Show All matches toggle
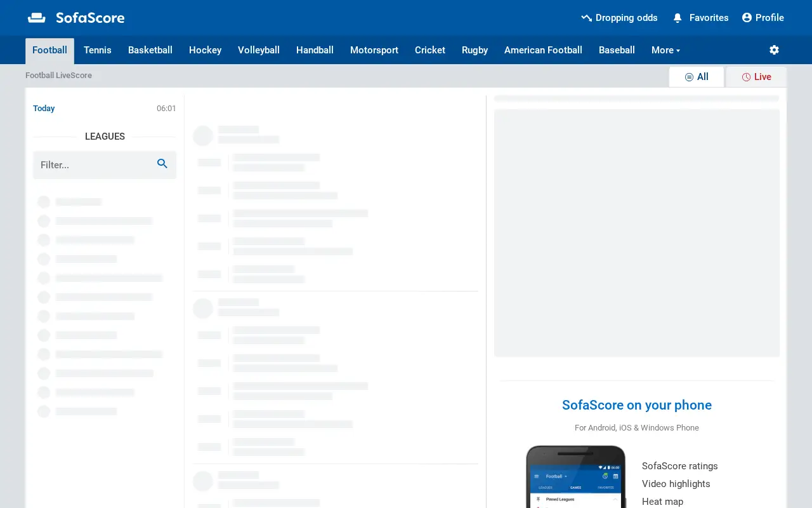812x508 pixels. pos(697,77)
